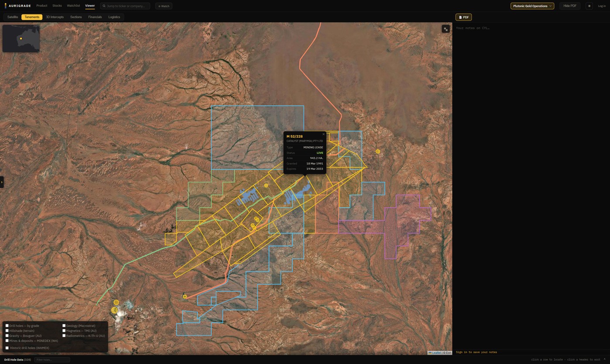
Task: Check Historic drill holes (WAMEX)
Action: pyautogui.click(x=7, y=348)
